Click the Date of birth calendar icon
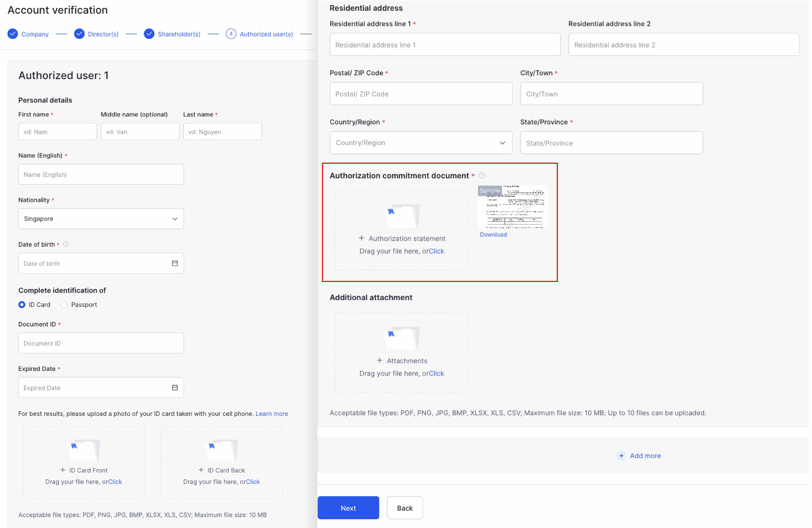This screenshot has height=528, width=812. pos(175,263)
